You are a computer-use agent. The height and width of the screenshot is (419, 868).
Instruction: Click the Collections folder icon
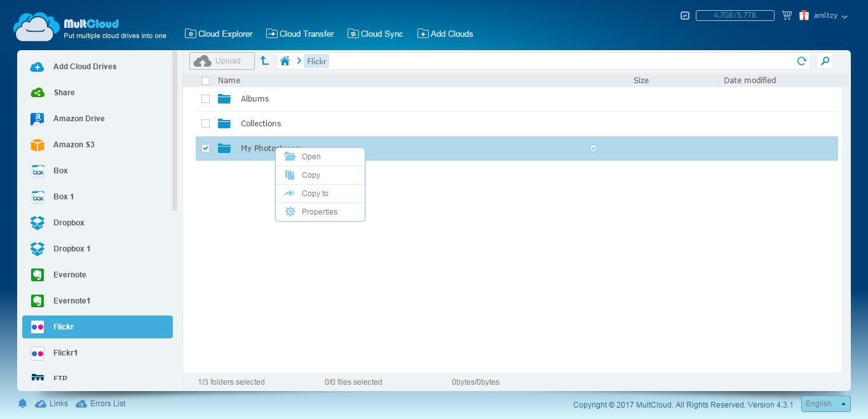224,123
